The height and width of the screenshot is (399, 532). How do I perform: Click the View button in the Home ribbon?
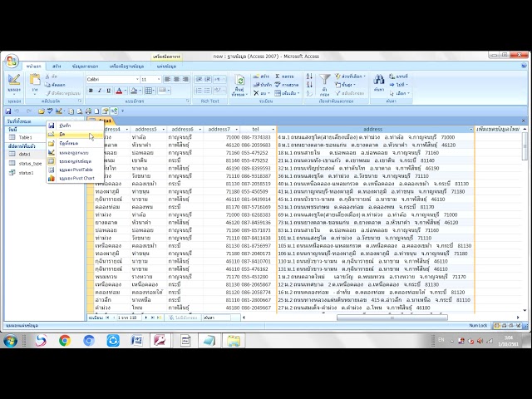(x=14, y=82)
